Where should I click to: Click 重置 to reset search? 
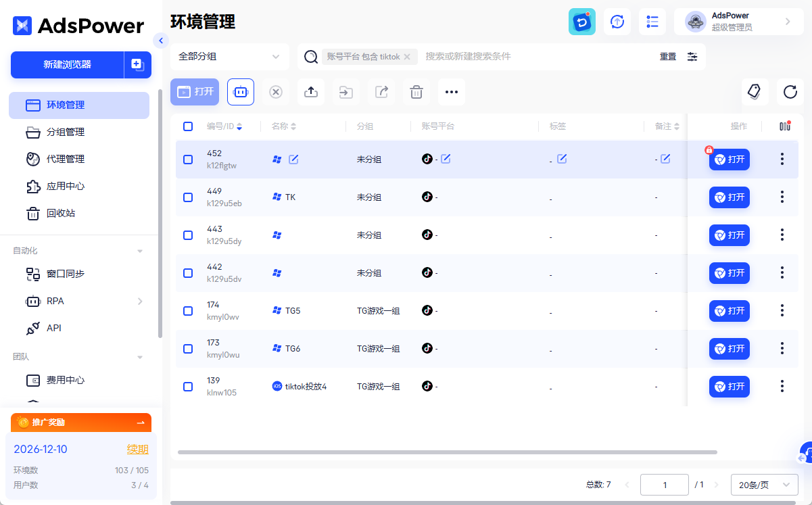click(x=668, y=57)
